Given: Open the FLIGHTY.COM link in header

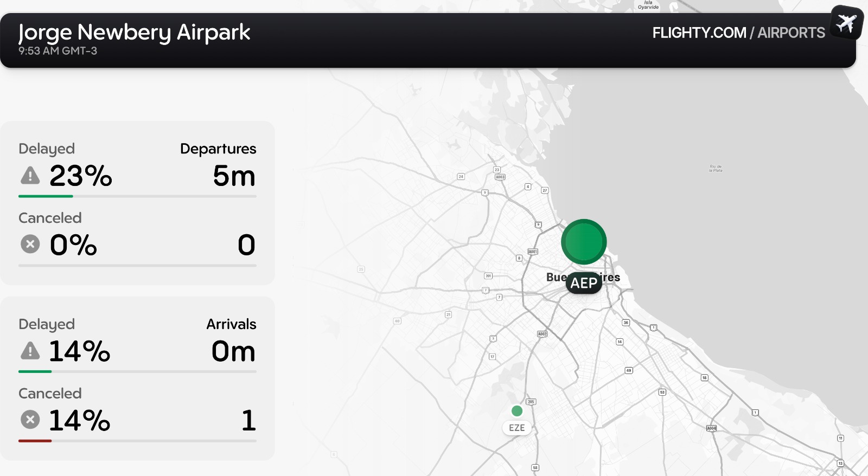Looking at the screenshot, I should tap(699, 33).
